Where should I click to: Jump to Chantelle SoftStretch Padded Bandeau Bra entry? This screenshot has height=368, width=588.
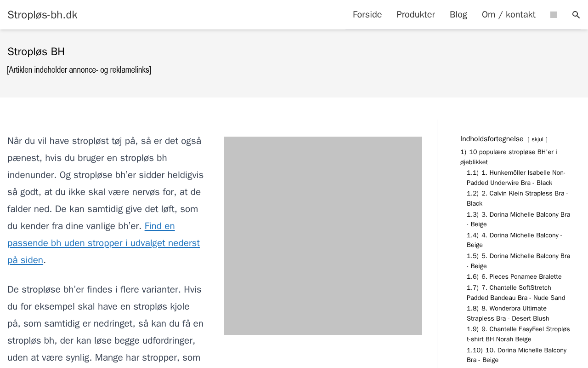(516, 293)
